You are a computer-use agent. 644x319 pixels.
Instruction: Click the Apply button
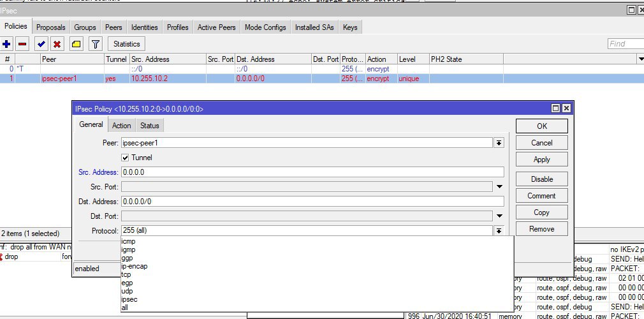pos(542,159)
